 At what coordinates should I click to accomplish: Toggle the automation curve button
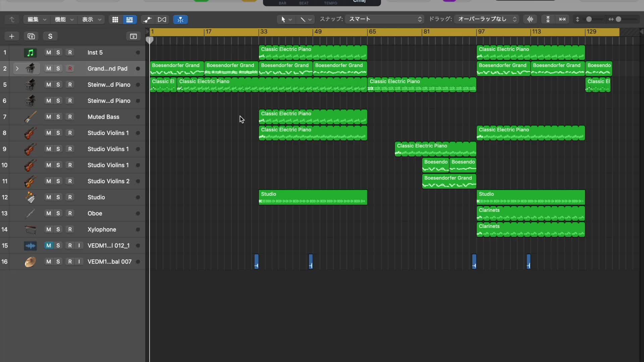pyautogui.click(x=147, y=19)
